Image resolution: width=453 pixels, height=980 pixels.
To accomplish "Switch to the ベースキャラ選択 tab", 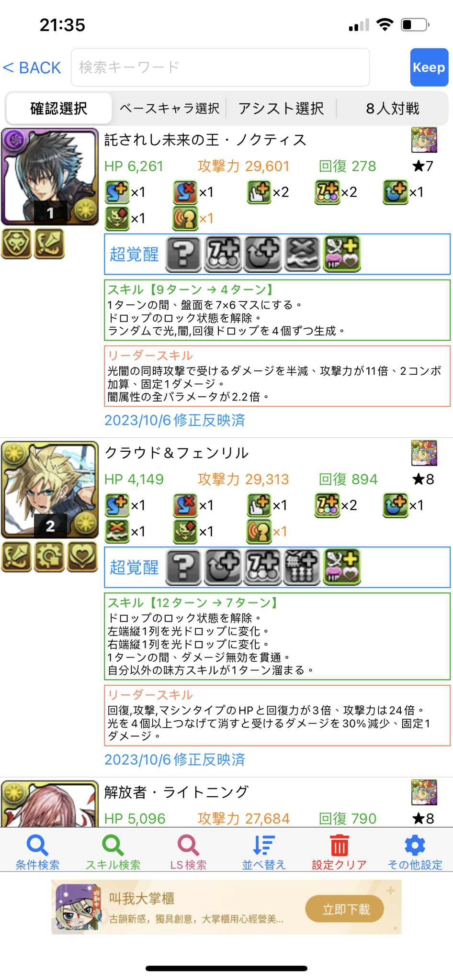I will [170, 109].
